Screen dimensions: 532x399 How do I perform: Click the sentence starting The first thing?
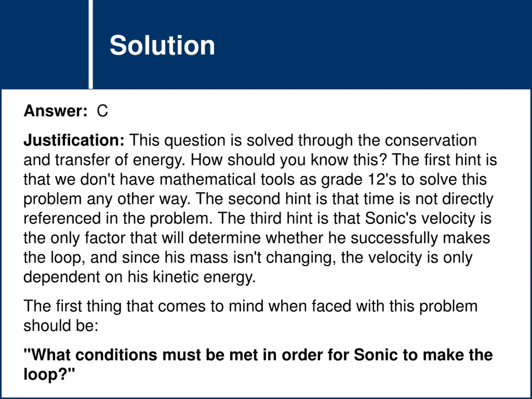click(250, 316)
